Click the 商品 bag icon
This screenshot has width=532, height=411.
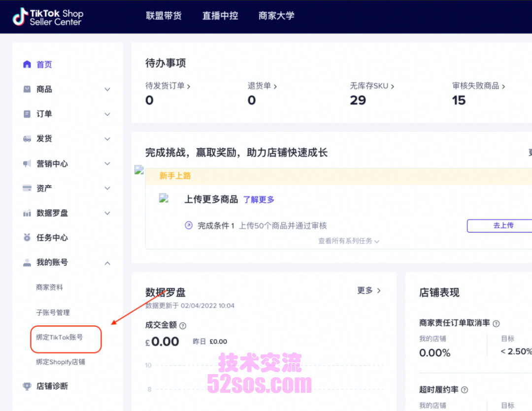point(27,89)
